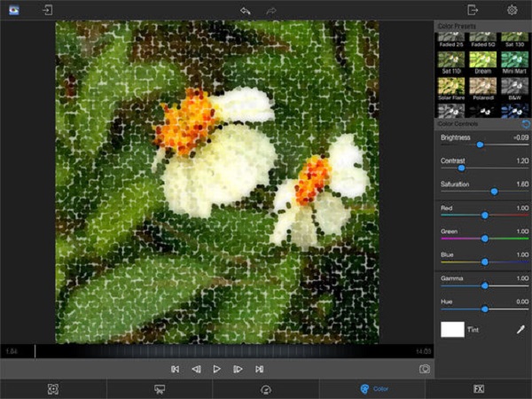Pick a tint color with the eyedropper
This screenshot has width=532, height=399.
[x=520, y=330]
